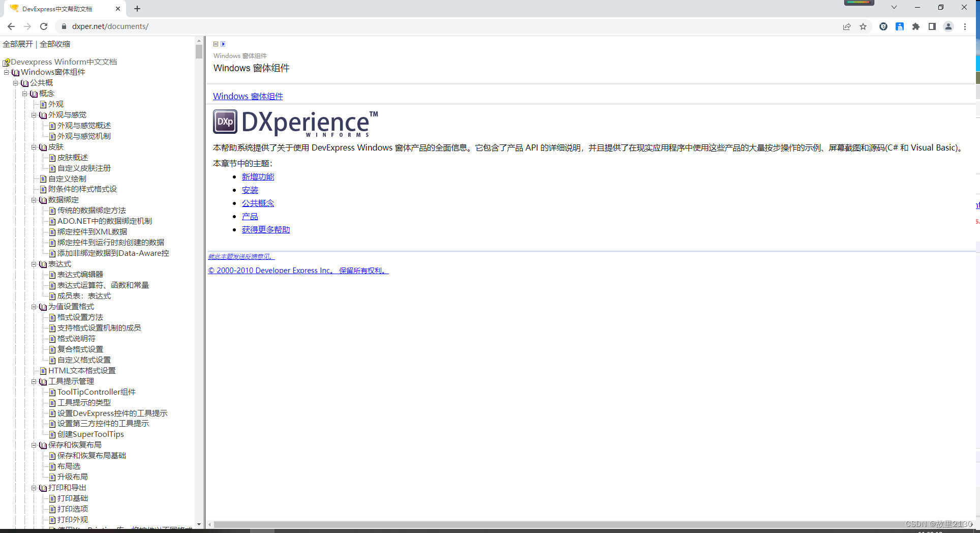Collapse the Windows窗体组件 tree node
Viewport: 980px width, 533px height.
[7, 72]
